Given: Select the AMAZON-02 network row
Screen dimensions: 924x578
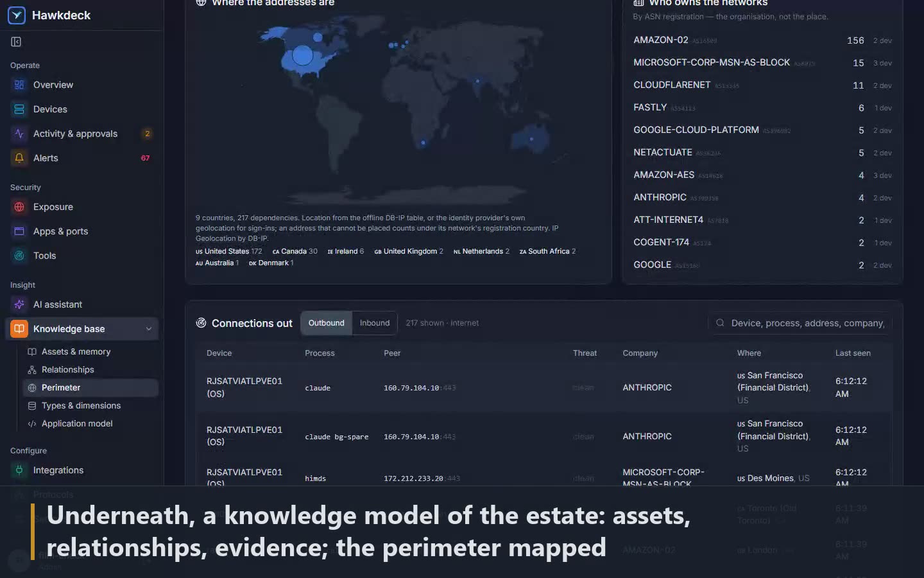Looking at the screenshot, I should click(762, 40).
